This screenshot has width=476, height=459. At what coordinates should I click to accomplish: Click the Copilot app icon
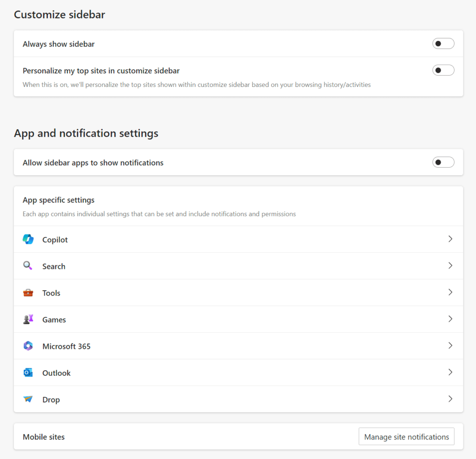tap(28, 239)
